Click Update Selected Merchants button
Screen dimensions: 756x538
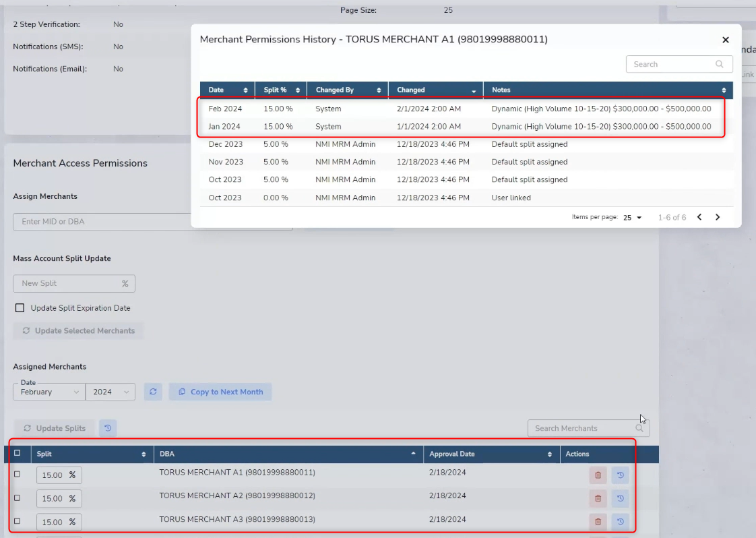78,330
